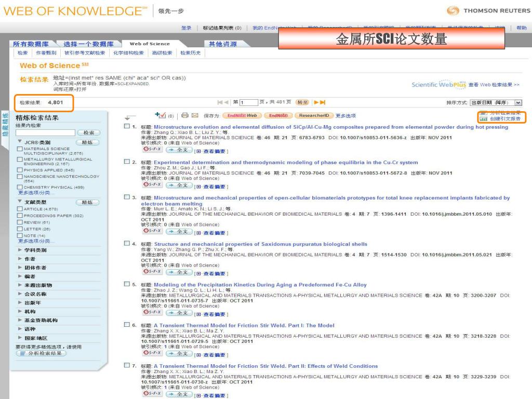Click ResearcherID save button

coord(314,115)
